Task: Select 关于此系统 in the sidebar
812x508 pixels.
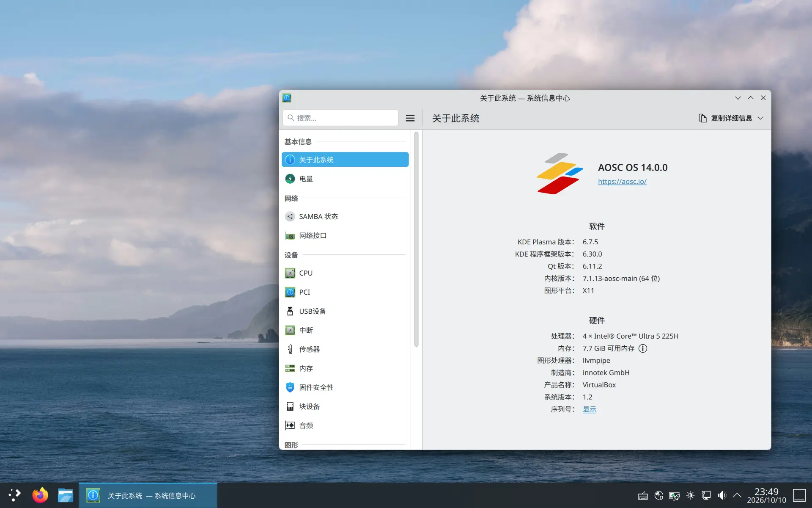Action: click(345, 160)
